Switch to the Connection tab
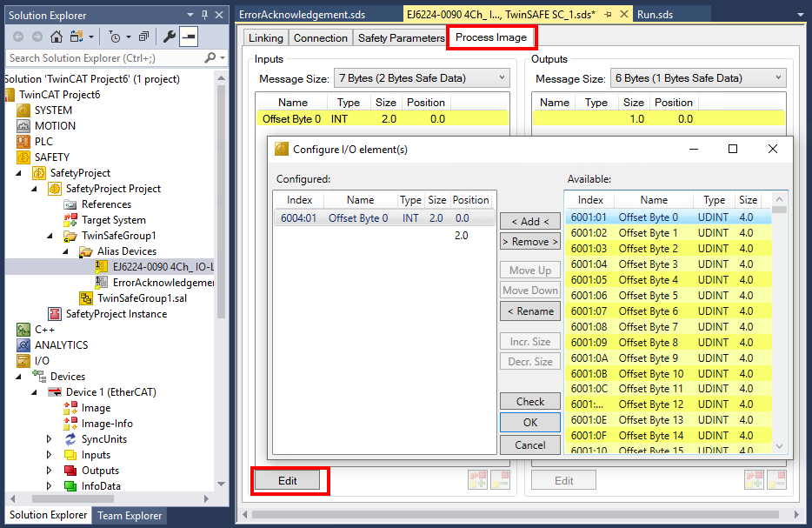Image resolution: width=812 pixels, height=528 pixels. (x=321, y=37)
